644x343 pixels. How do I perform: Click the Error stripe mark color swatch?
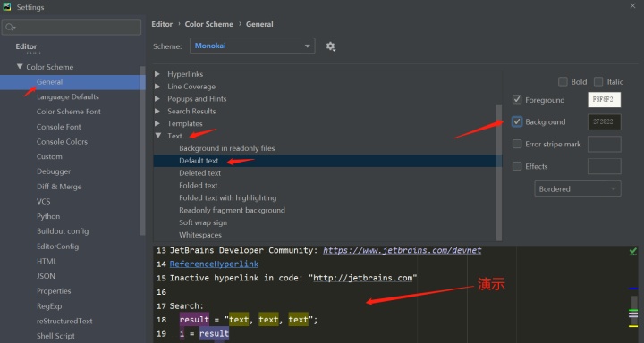[x=604, y=144]
